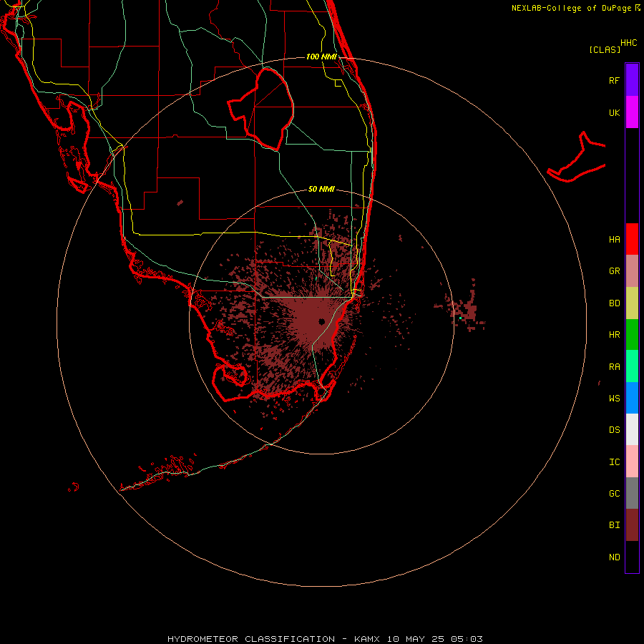Click the HR dark green legend swatch
This screenshot has height=644, width=644.
tap(632, 335)
